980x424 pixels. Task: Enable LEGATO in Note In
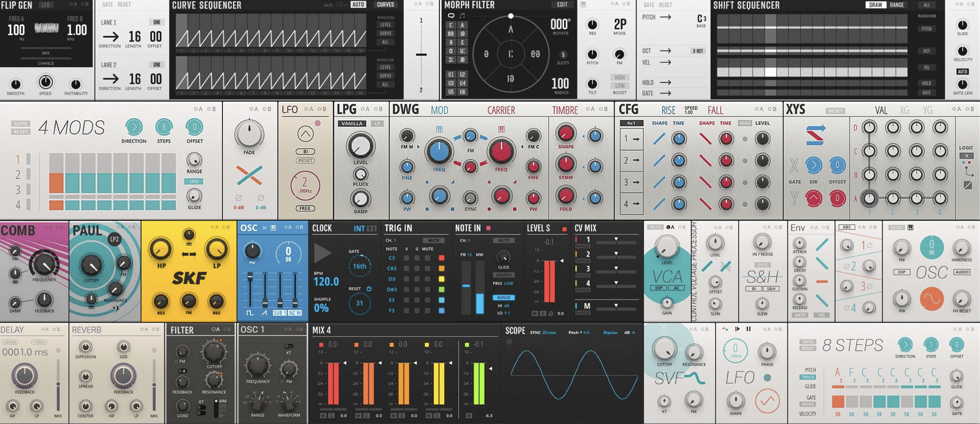point(504,275)
